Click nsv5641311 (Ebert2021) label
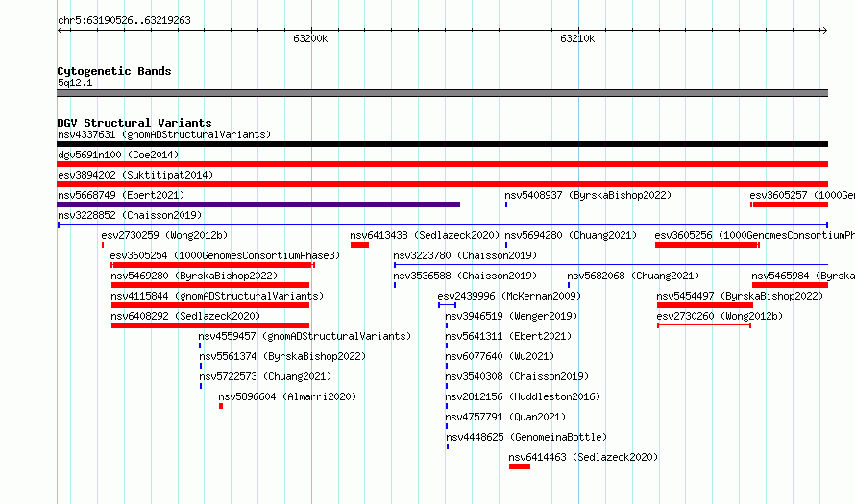 tap(508, 336)
